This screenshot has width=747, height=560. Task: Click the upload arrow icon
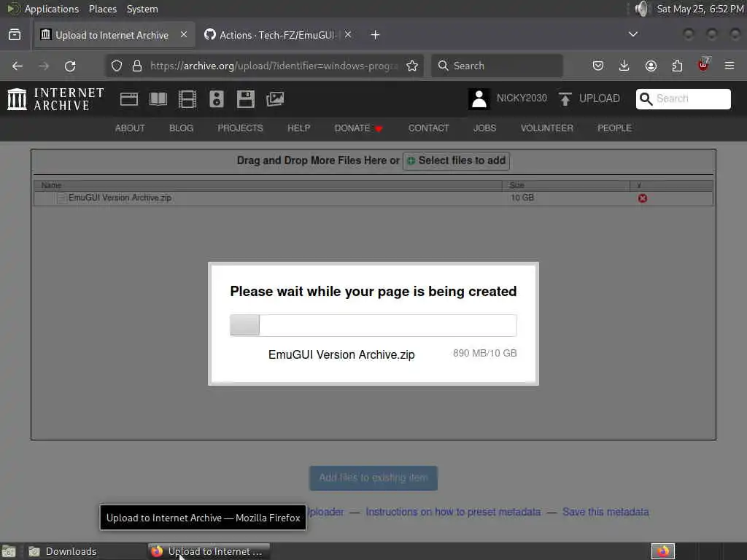click(565, 99)
